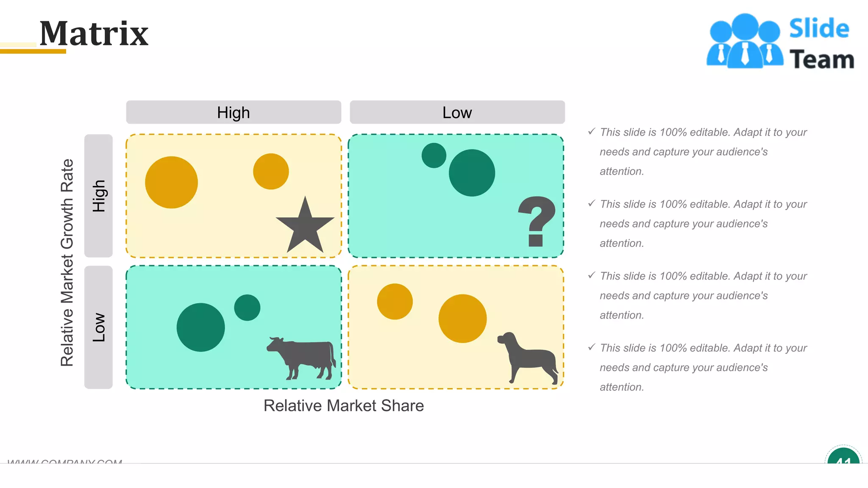Click the star icon in the matrix
Viewport: 868px width, 488px height.
305,226
